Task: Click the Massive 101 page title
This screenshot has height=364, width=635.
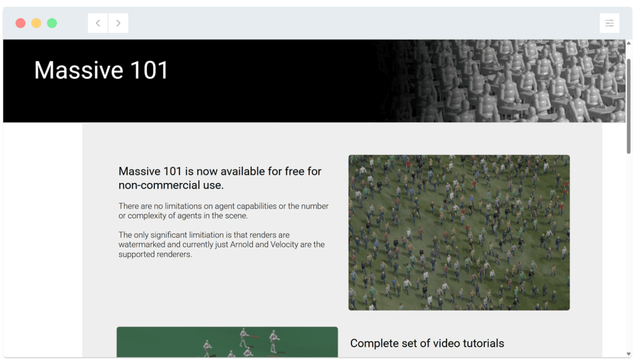Action: click(101, 70)
